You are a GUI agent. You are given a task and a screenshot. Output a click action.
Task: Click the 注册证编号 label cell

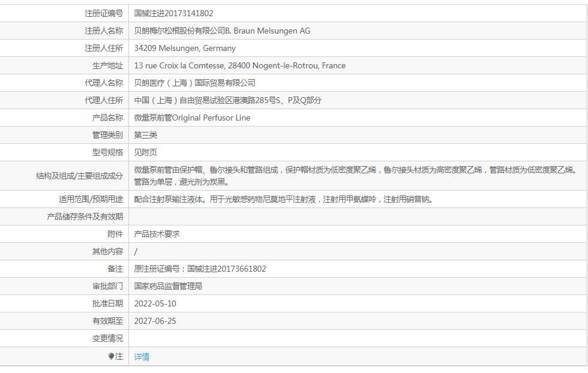click(104, 14)
